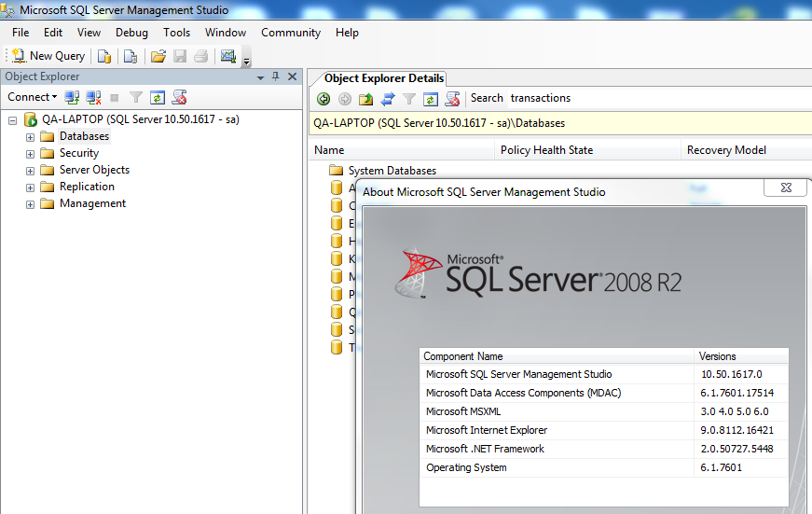Toggle auto-hide pin on Object Explorer

[275, 76]
